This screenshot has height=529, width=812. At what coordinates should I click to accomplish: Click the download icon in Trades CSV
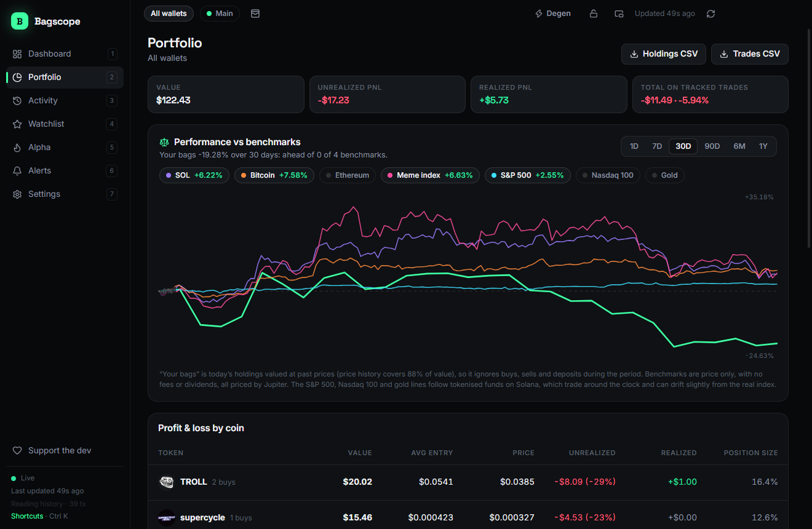coord(724,54)
